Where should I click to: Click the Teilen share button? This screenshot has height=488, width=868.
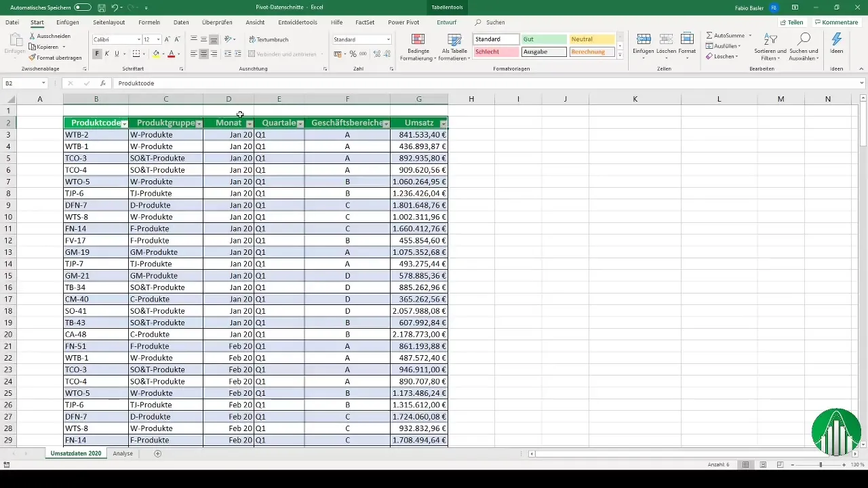coord(791,22)
